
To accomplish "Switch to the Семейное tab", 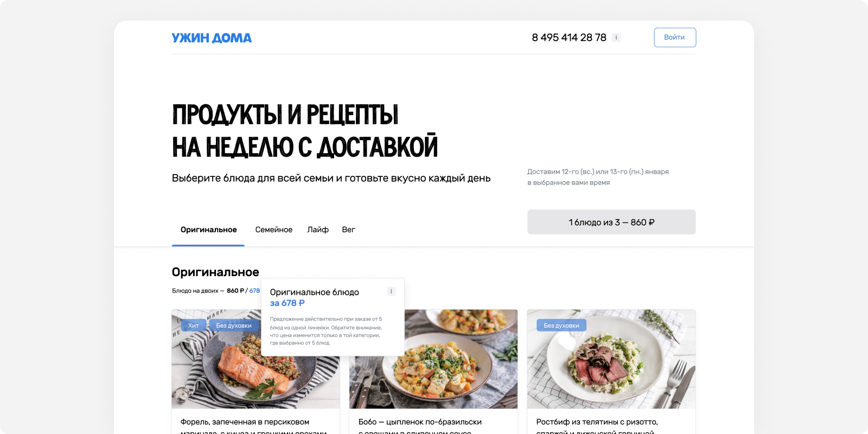I will pyautogui.click(x=274, y=229).
